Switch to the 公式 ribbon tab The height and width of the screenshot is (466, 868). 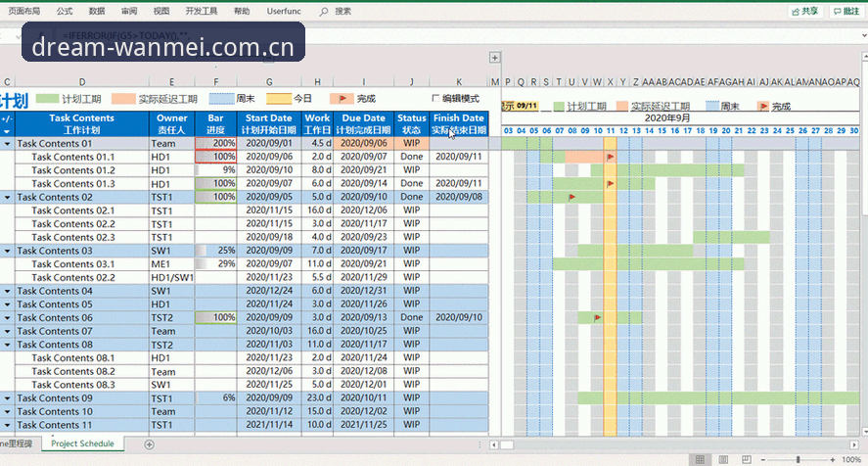[x=65, y=11]
